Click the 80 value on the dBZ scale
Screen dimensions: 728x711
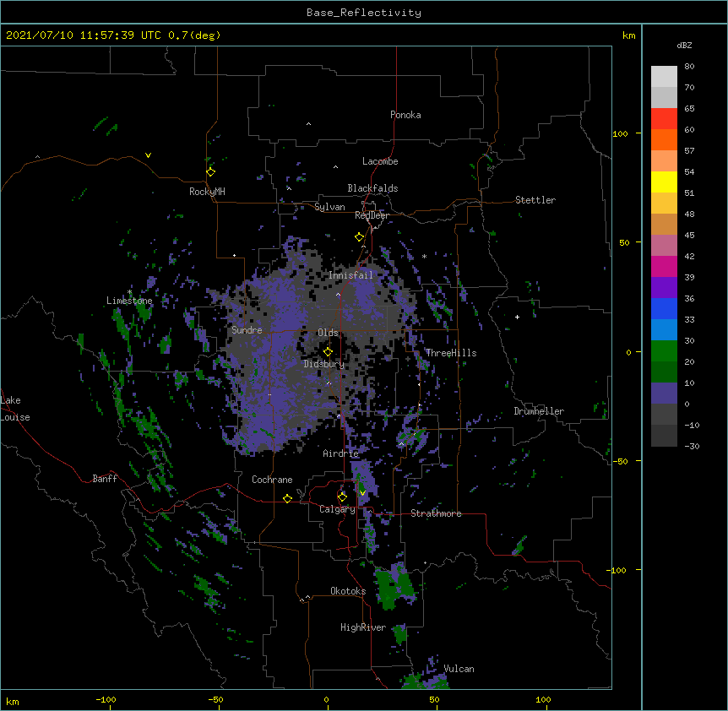689,67
